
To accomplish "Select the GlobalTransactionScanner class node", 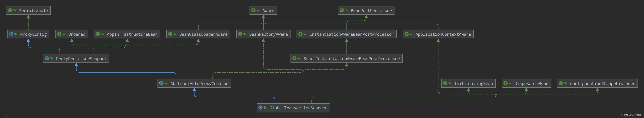I will coord(293,108).
